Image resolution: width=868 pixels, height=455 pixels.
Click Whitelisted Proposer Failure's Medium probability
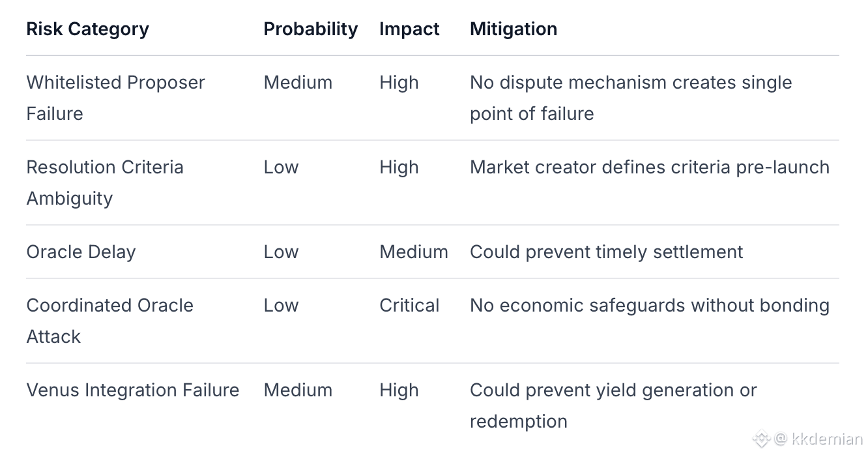coord(298,83)
